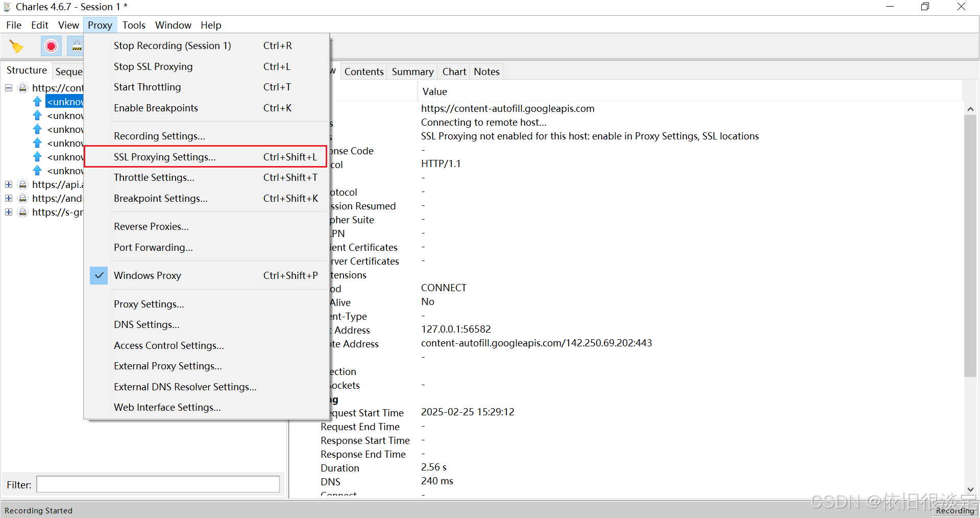Click lock icon beside https://and host

[22, 198]
